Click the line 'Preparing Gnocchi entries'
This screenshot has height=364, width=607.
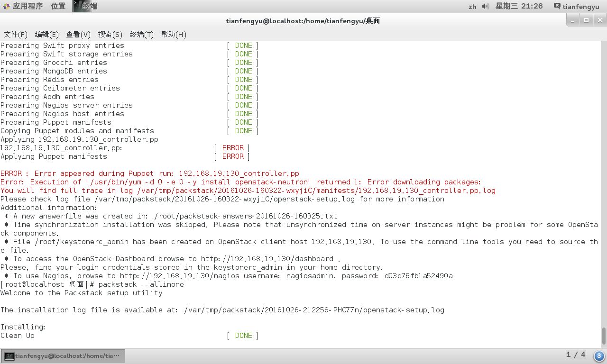click(x=54, y=63)
